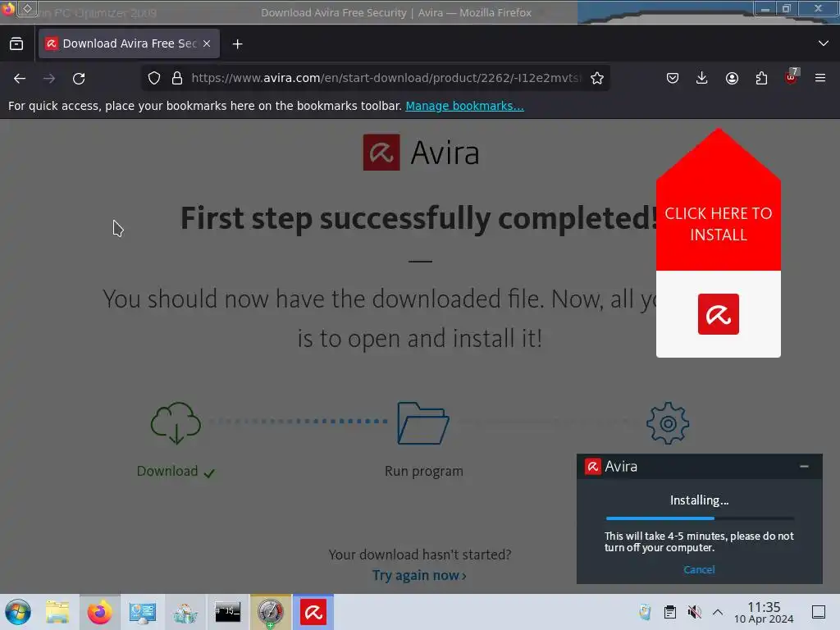Click the Avira icon under install banner
The height and width of the screenshot is (630, 840).
pyautogui.click(x=719, y=314)
